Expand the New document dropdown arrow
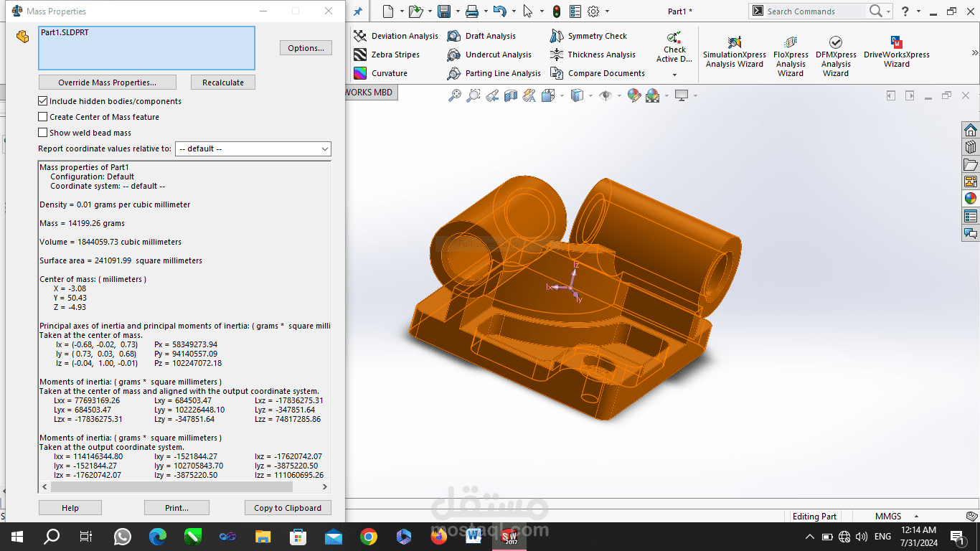 tap(401, 11)
